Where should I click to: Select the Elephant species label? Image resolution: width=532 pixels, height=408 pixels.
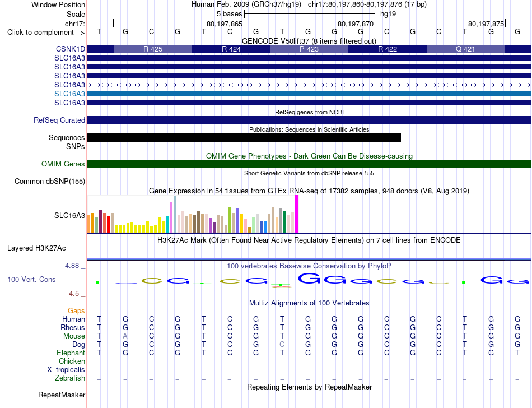pyautogui.click(x=71, y=353)
